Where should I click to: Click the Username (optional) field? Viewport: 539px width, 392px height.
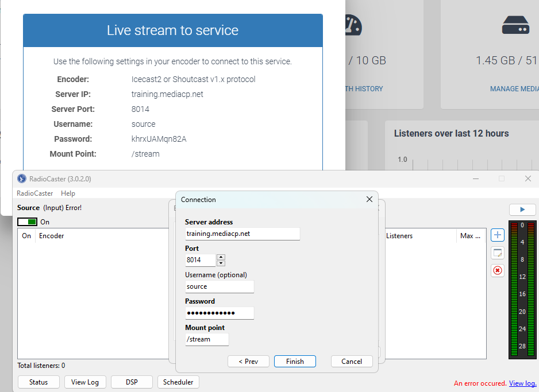click(220, 286)
